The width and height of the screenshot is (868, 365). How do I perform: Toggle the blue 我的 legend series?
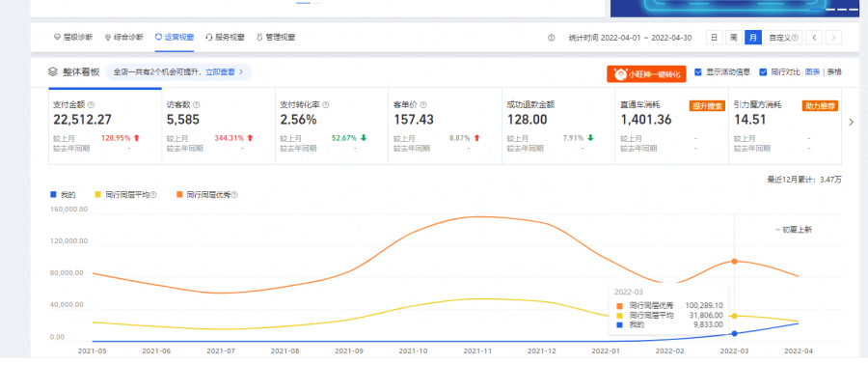tap(63, 195)
